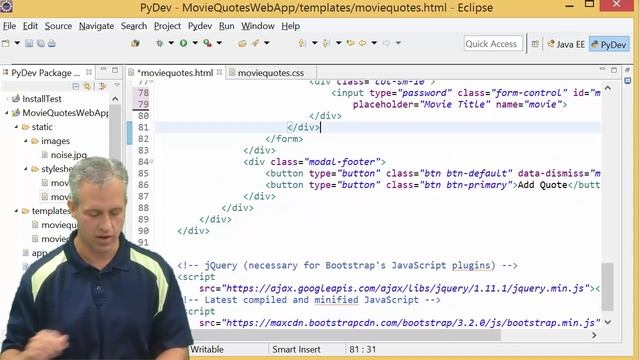This screenshot has height=360, width=640.
Task: Close the PyDev Package Explorer view
Action: (x=89, y=72)
